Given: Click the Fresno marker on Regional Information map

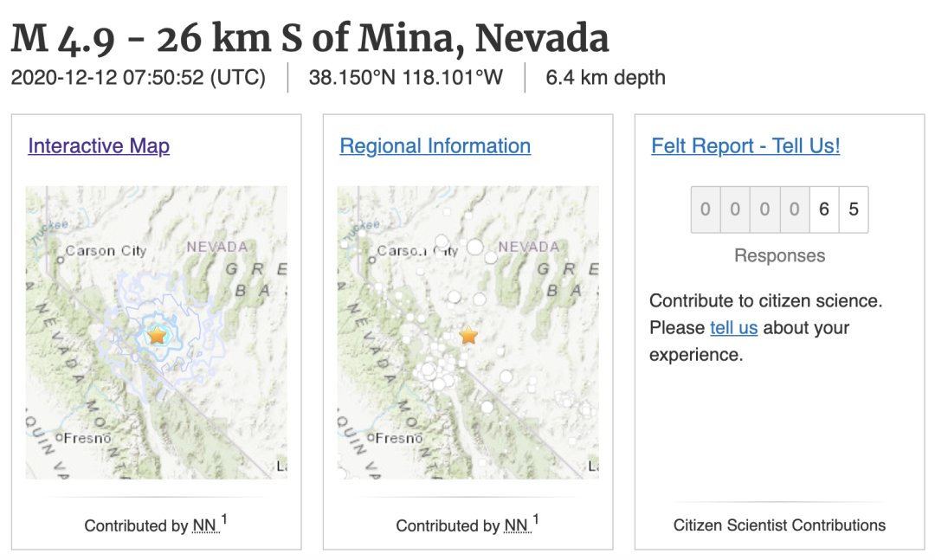Looking at the screenshot, I should point(371,438).
